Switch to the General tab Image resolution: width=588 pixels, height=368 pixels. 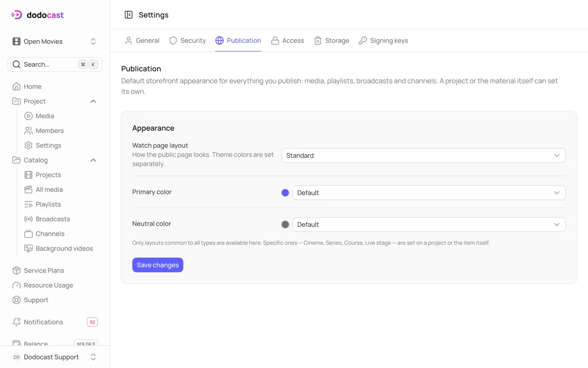click(142, 40)
